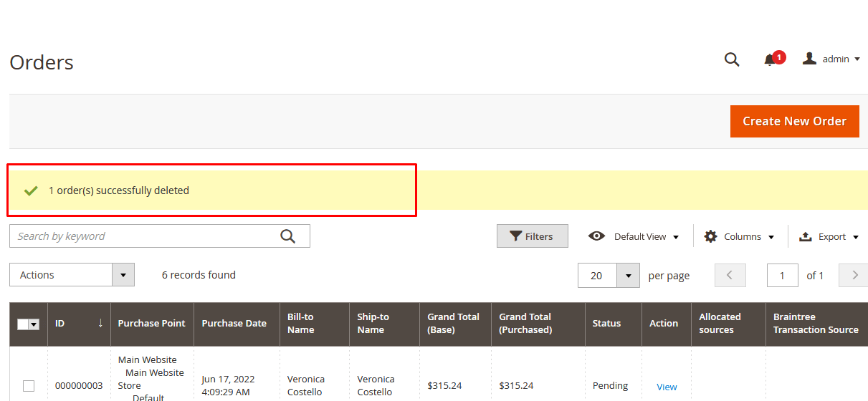Click the search magnifier icon in header
This screenshot has height=401, width=868.
tap(731, 59)
